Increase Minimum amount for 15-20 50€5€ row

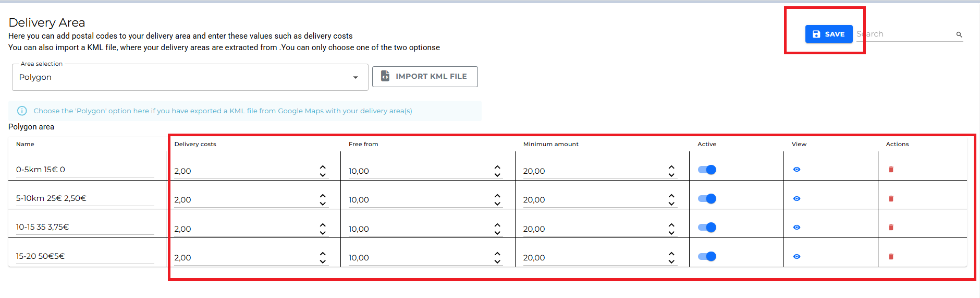pos(671,254)
